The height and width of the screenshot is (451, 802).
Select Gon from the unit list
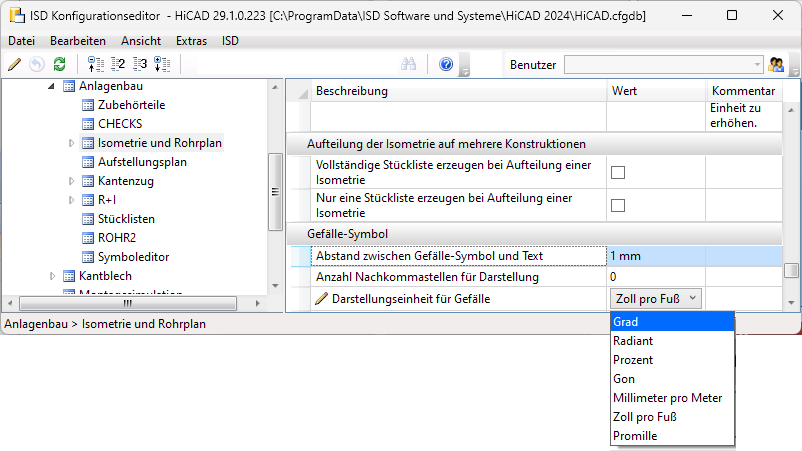tap(673, 379)
